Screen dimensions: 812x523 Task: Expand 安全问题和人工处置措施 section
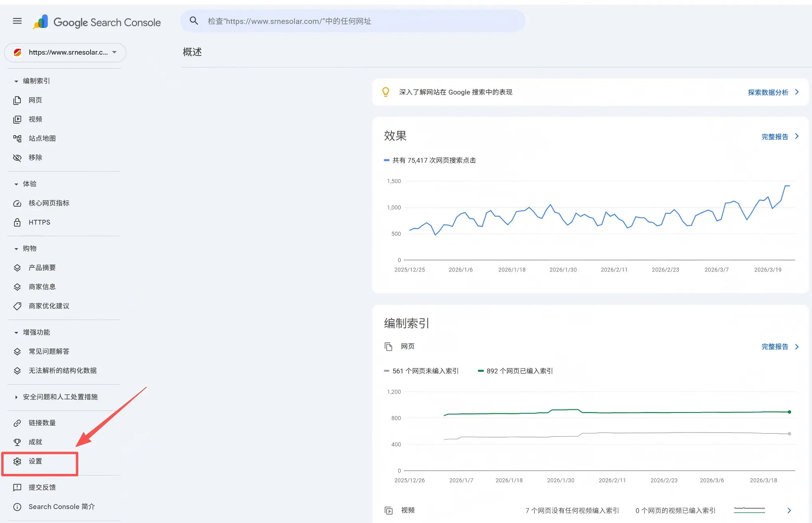click(16, 397)
